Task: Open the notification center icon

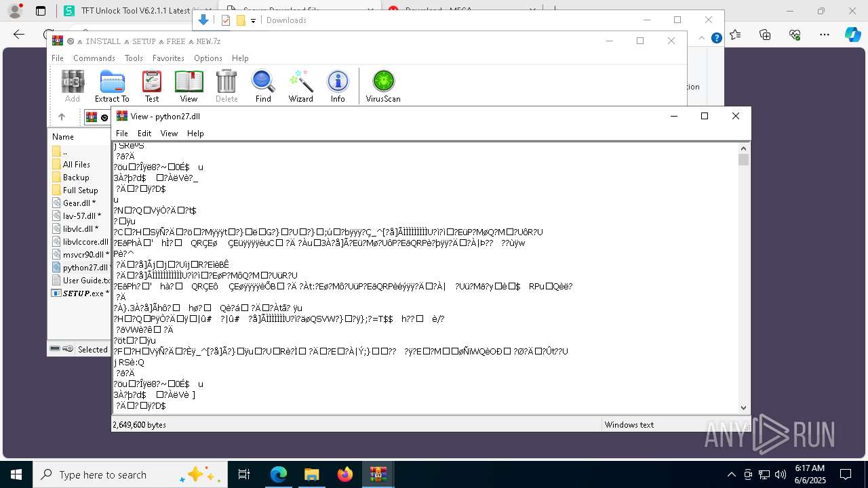Action: point(846,474)
